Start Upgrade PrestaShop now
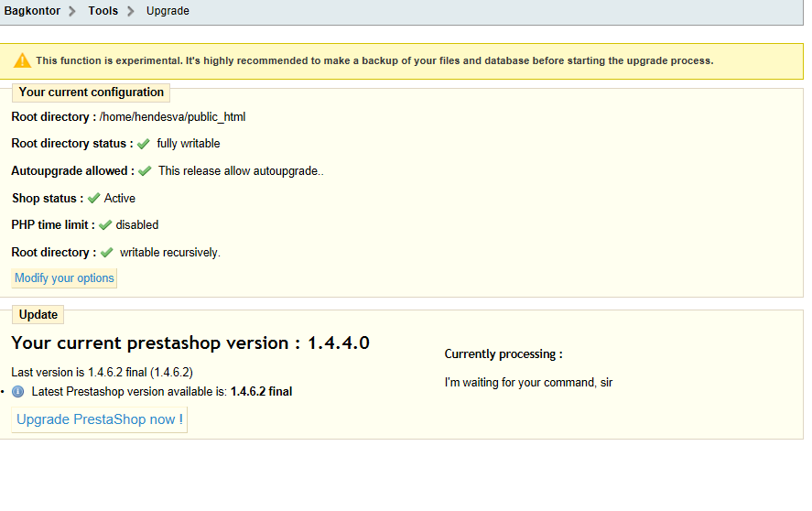The image size is (812, 511). (x=100, y=419)
